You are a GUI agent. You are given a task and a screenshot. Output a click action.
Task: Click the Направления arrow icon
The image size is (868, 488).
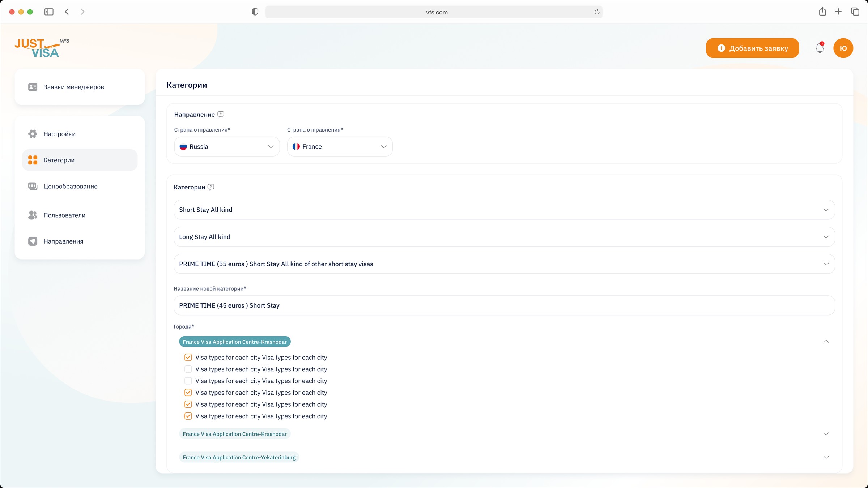click(x=33, y=241)
